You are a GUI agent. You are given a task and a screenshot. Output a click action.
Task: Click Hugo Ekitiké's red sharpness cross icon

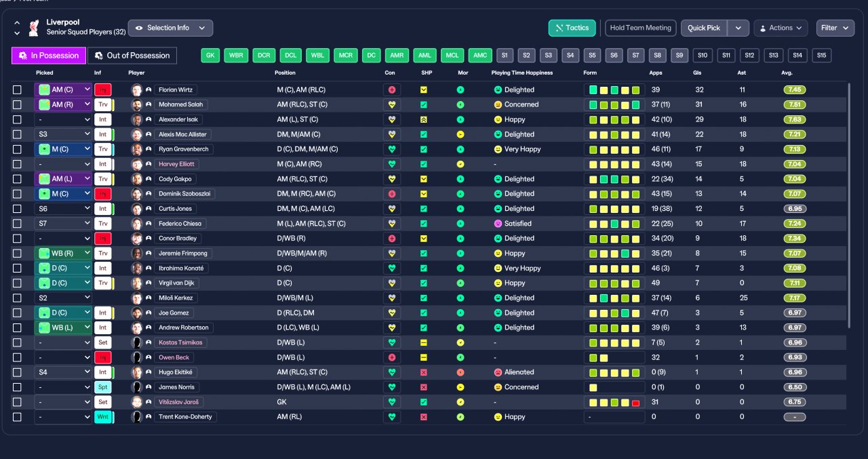coord(424,372)
